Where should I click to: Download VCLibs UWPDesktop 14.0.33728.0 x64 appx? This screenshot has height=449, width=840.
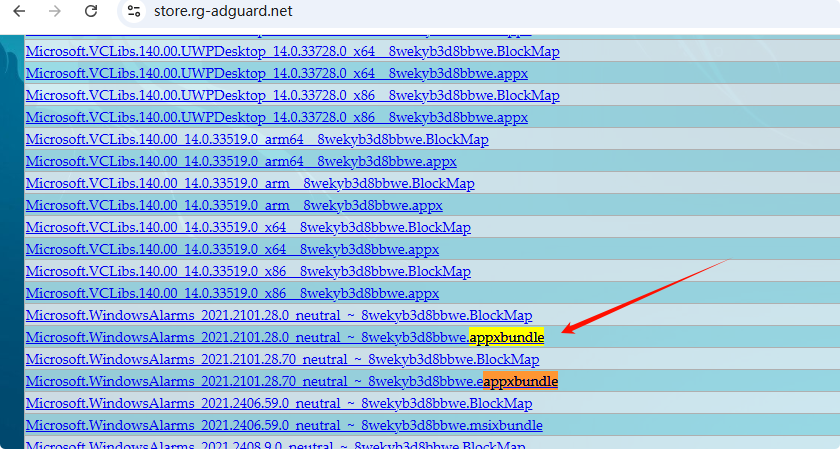276,73
